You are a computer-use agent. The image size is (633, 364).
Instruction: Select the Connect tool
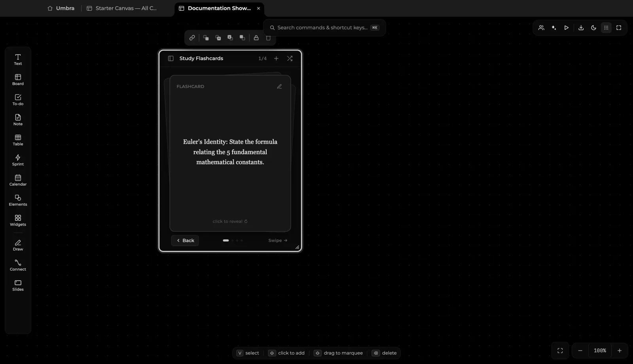(18, 265)
